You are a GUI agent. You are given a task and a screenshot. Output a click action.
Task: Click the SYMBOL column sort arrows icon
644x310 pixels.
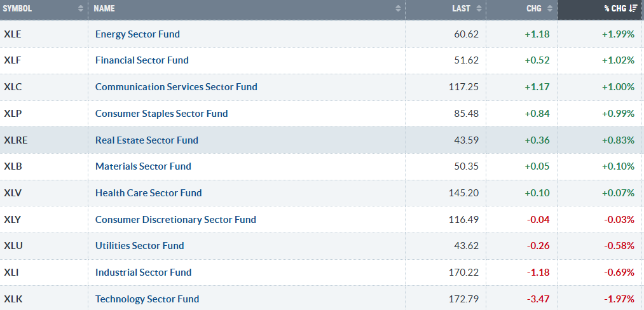coord(81,9)
